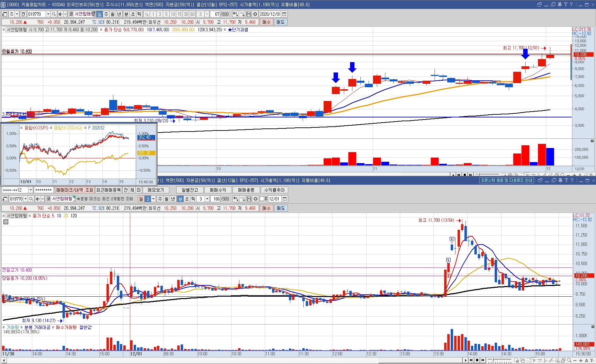Click the speaker icon in lower chart toolbar

coord(38,199)
